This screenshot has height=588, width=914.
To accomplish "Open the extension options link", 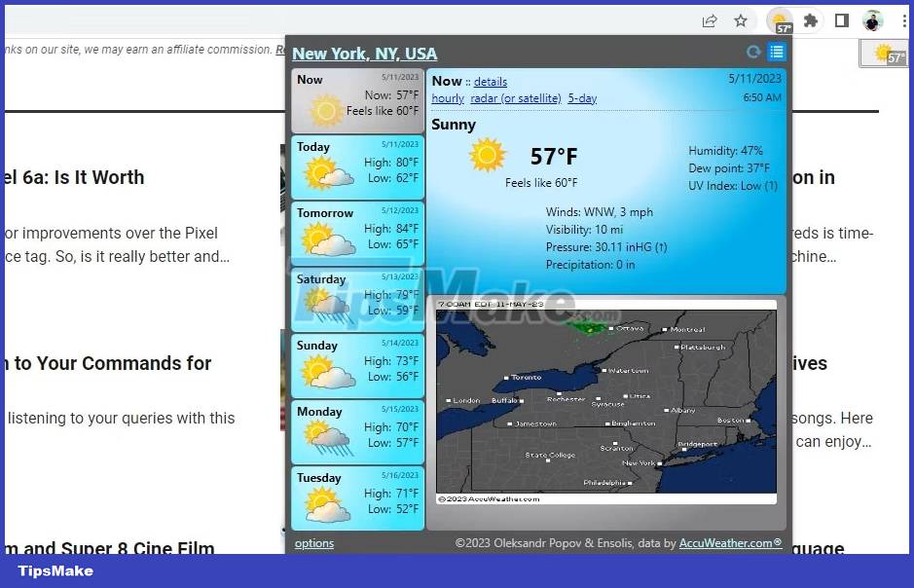I will (313, 543).
